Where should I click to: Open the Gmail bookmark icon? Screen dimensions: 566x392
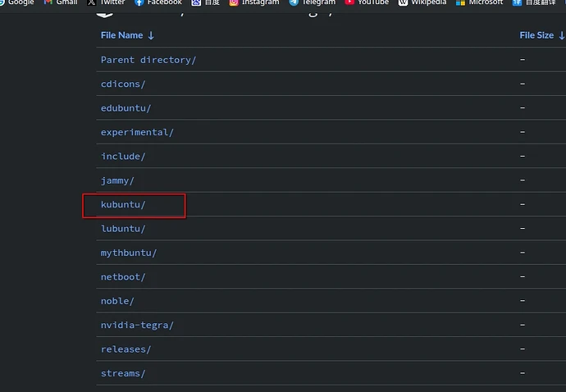click(48, 2)
